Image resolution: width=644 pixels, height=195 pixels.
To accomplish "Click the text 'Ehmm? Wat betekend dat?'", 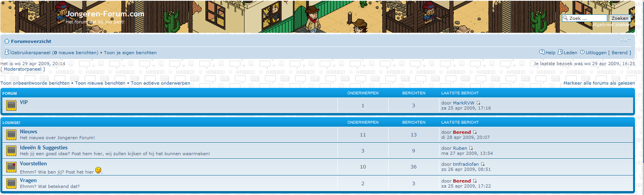I will coord(50,186).
